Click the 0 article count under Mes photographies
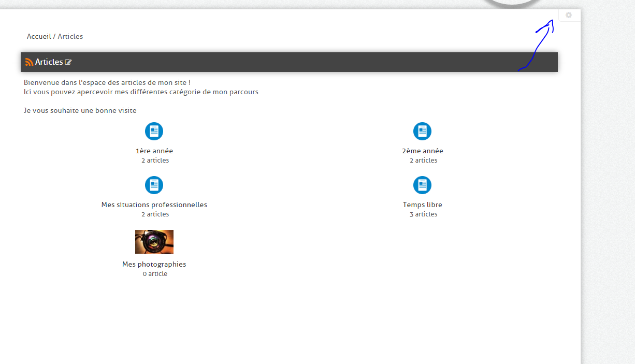The image size is (635, 364). click(155, 274)
